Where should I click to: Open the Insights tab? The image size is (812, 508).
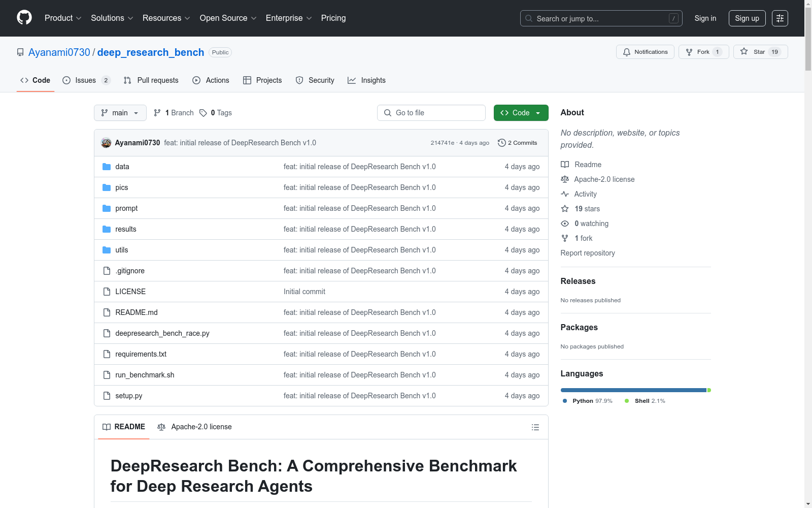[x=366, y=80]
